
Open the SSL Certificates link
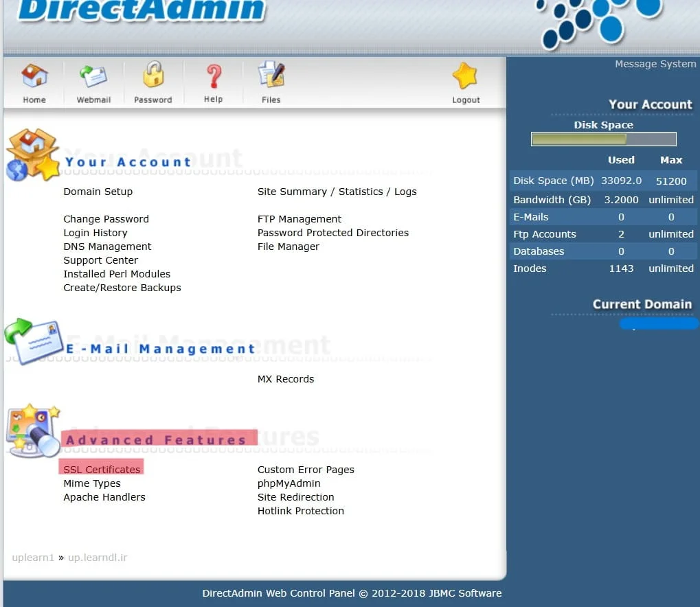click(x=102, y=470)
